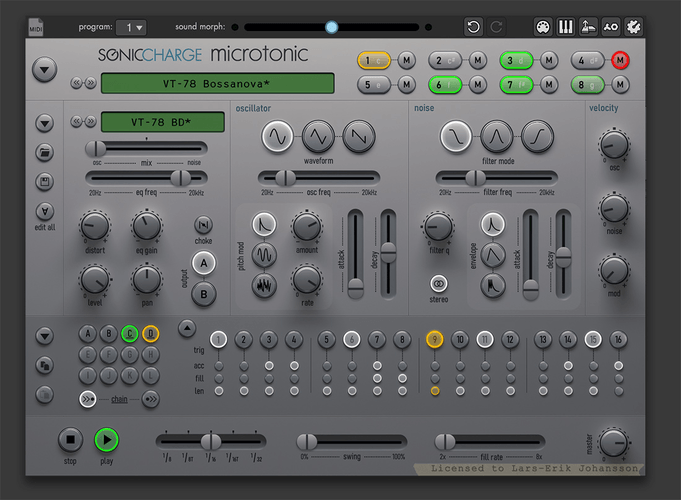Mute drum channel 6
This screenshot has height=500, width=681.
click(x=478, y=84)
